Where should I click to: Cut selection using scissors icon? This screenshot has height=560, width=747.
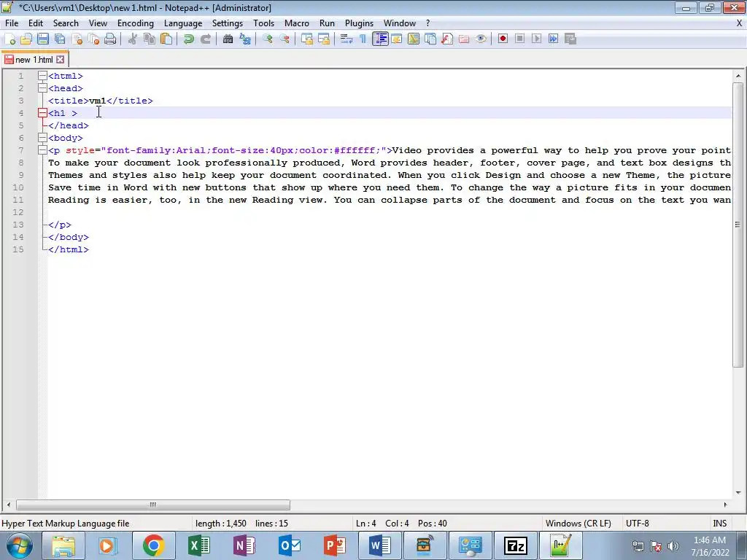pos(133,39)
